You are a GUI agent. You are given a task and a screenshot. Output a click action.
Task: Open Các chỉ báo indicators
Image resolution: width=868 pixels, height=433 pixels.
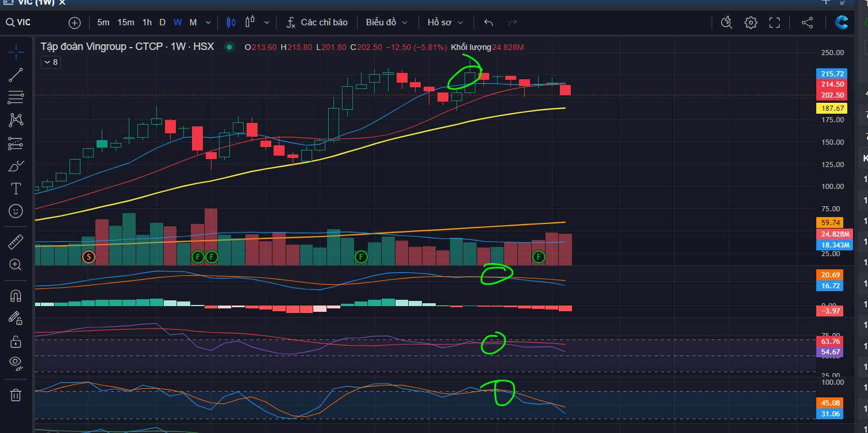(x=317, y=23)
